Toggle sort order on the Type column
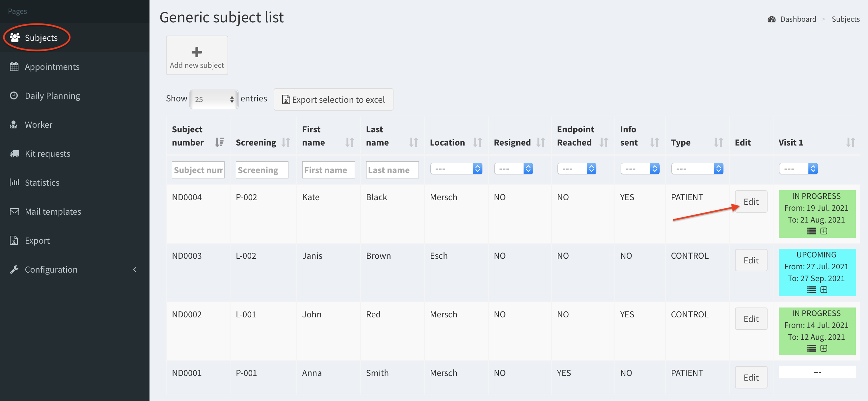The image size is (868, 401). click(x=718, y=142)
